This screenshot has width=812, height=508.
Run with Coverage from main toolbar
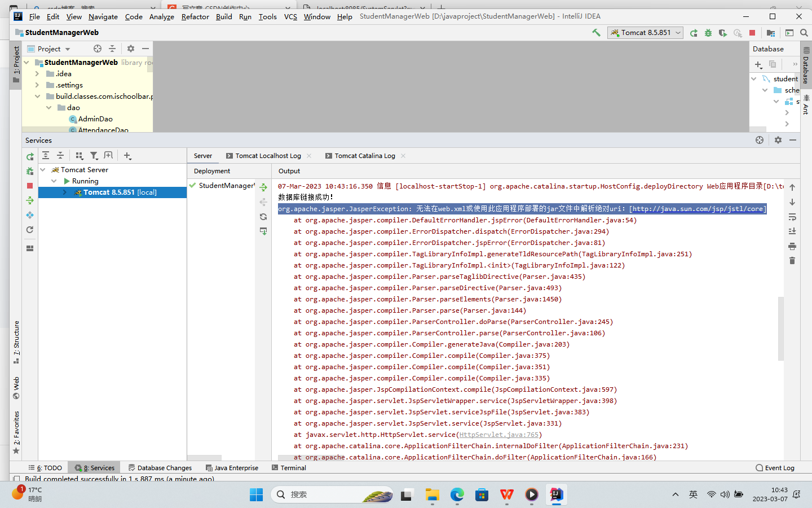click(x=723, y=33)
